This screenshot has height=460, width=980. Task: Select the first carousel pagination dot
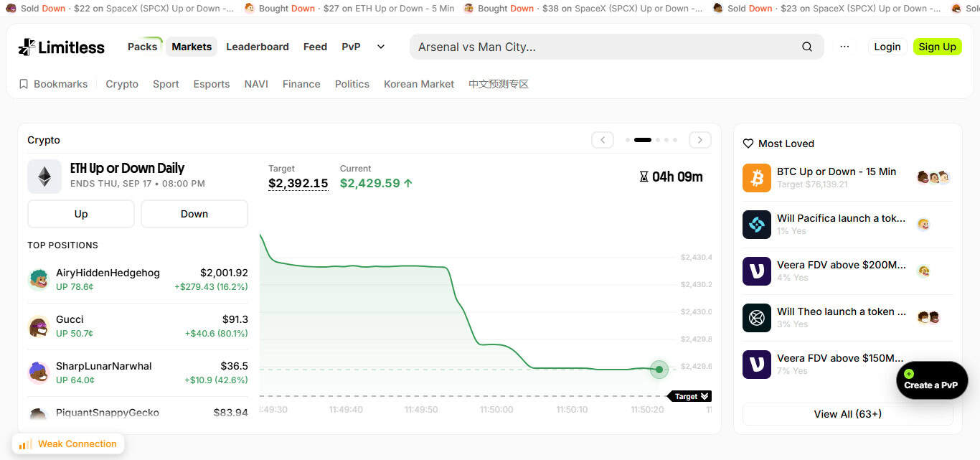pyautogui.click(x=628, y=140)
